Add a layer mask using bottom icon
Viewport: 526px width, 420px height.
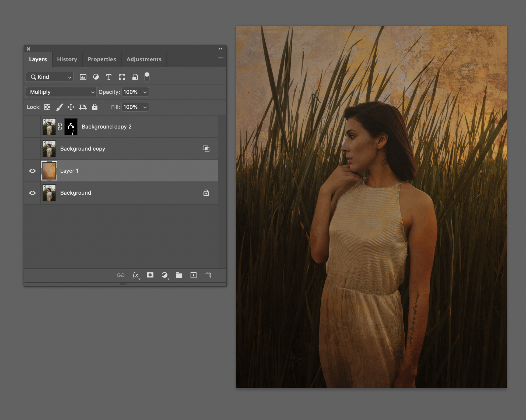point(150,275)
